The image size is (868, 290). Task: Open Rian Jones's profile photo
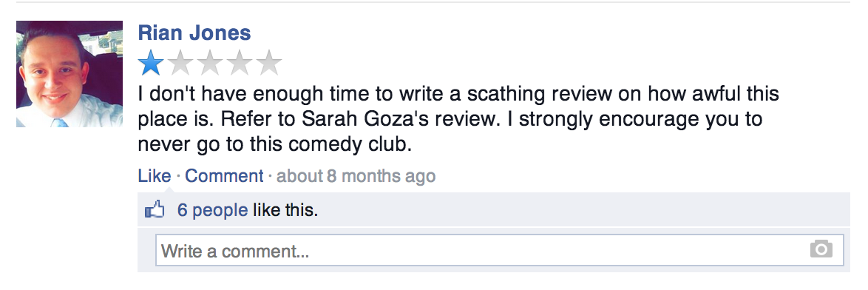click(69, 73)
